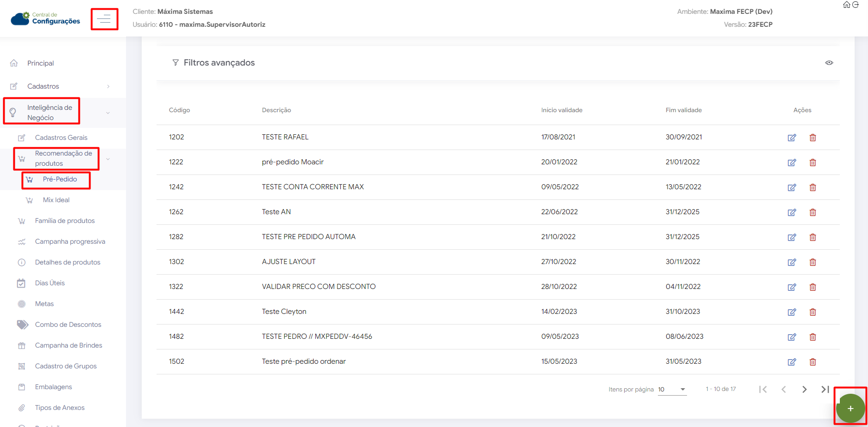Sort by the Fim validade column header
Image resolution: width=868 pixels, height=427 pixels.
click(684, 110)
